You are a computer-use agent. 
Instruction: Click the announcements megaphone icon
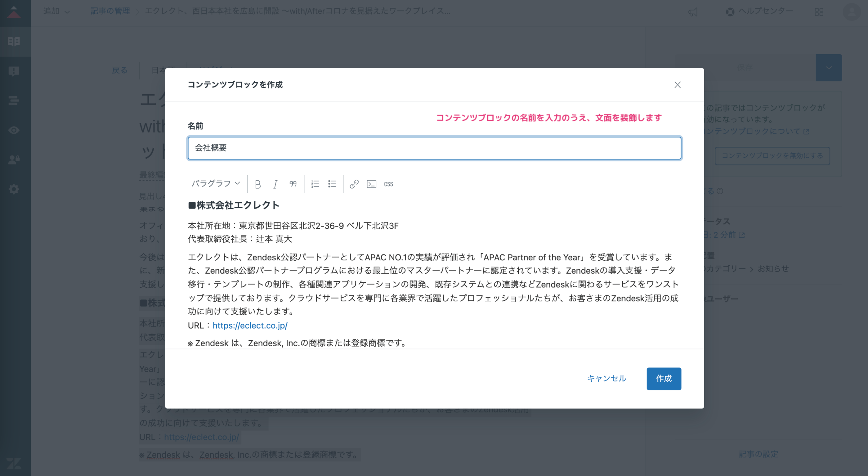tap(693, 12)
